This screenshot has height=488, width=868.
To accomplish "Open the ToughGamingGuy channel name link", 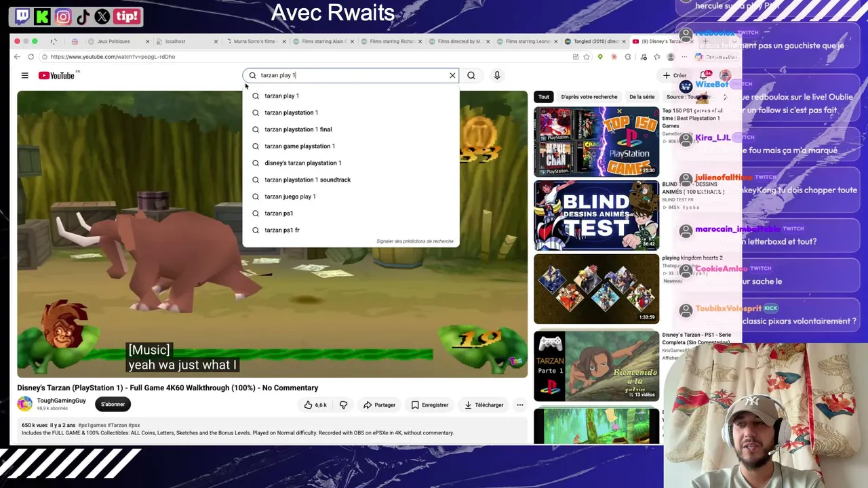I will pyautogui.click(x=61, y=401).
